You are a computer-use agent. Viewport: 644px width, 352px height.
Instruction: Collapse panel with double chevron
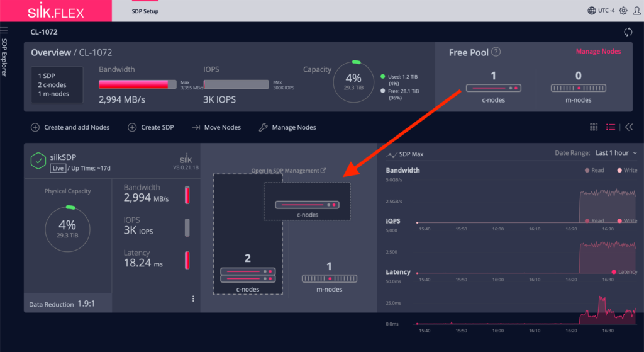pyautogui.click(x=629, y=127)
